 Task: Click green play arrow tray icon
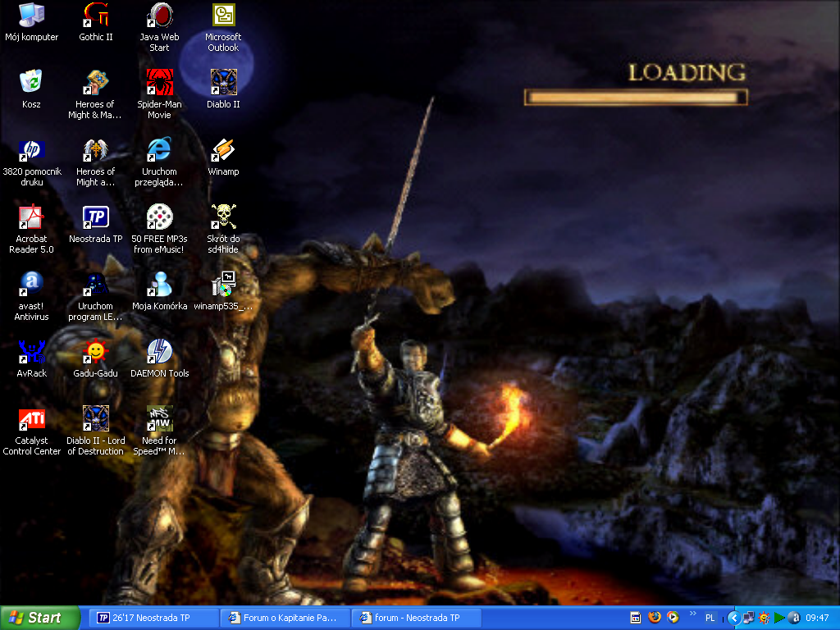[779, 618]
